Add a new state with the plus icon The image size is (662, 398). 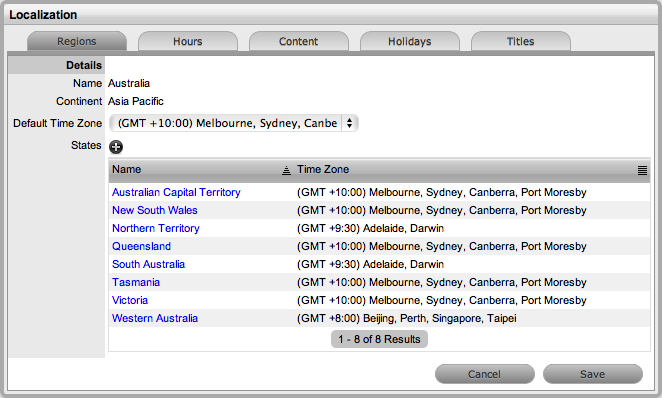tap(116, 146)
